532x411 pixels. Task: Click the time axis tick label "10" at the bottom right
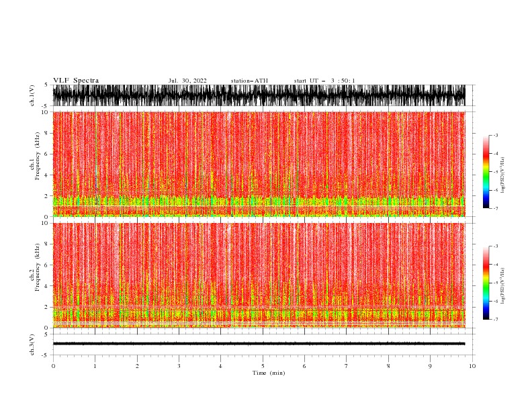[x=472, y=366]
